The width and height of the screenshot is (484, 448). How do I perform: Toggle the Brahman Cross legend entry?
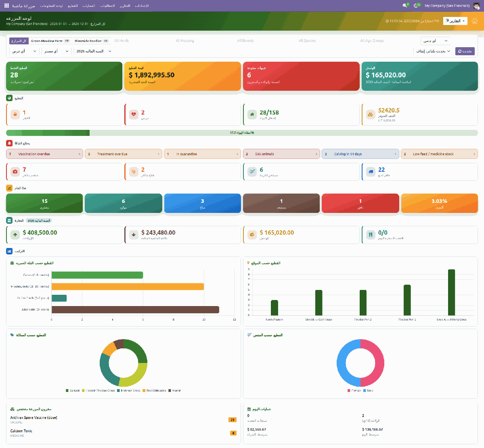(129, 391)
